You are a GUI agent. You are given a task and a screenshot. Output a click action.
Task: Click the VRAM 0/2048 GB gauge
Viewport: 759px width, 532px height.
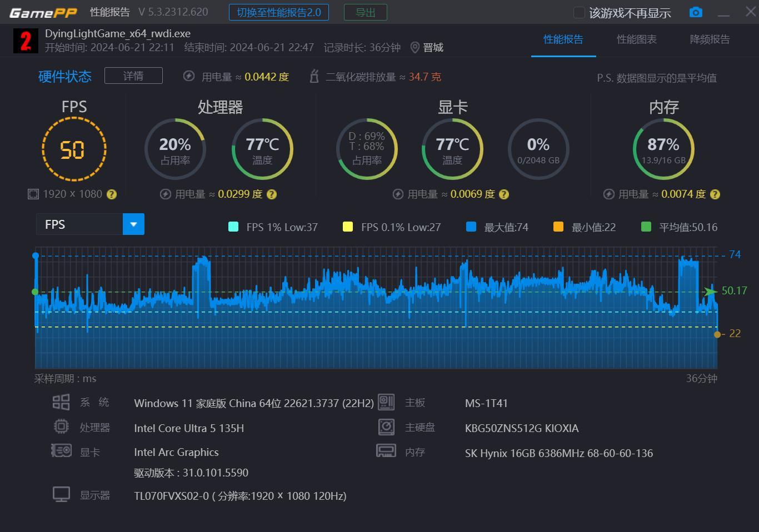538,149
